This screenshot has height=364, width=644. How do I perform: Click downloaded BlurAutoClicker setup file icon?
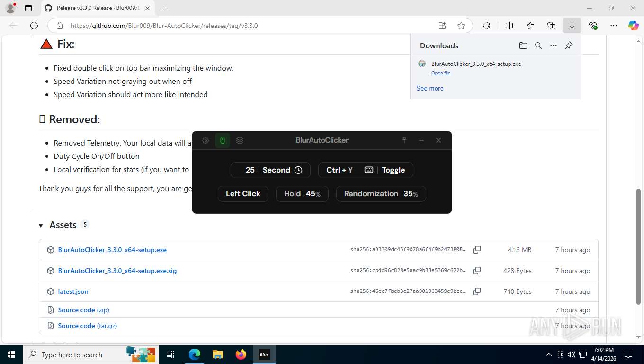point(422,64)
